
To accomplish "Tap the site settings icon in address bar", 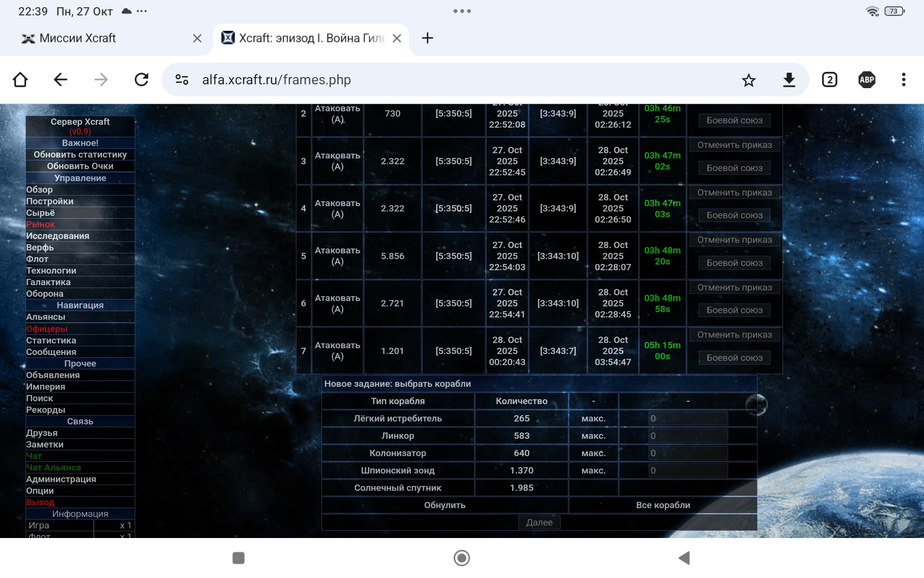I will pyautogui.click(x=182, y=79).
